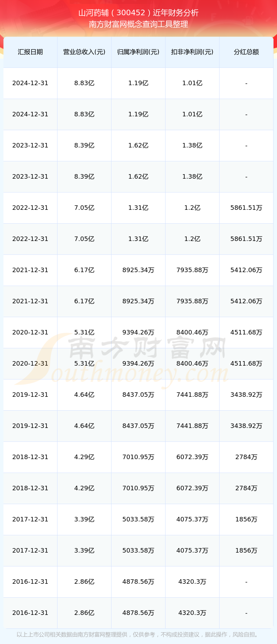Click the 归属净利润(元) column header
277x644 pixels.
pyautogui.click(x=138, y=52)
